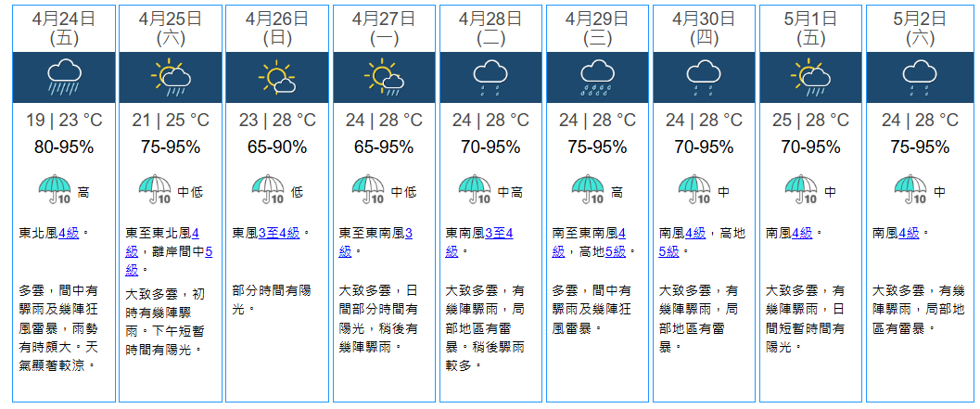
Task: Click the rain weather icon for 4月24日
Action: pyautogui.click(x=64, y=77)
